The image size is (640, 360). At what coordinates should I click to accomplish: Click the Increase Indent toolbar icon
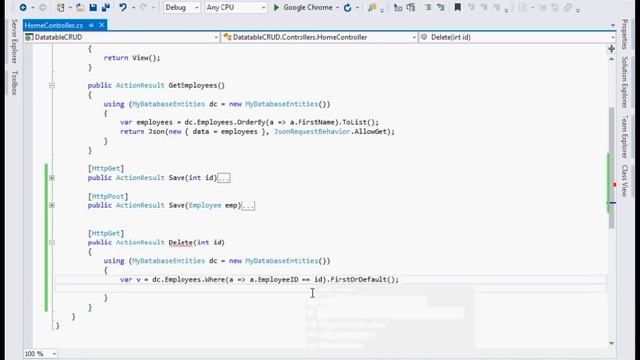[411, 7]
